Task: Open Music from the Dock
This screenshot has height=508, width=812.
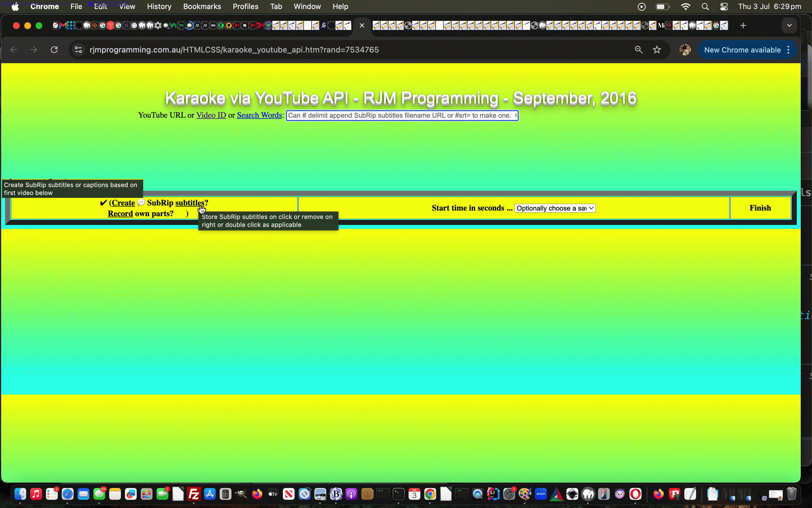Action: (x=36, y=494)
